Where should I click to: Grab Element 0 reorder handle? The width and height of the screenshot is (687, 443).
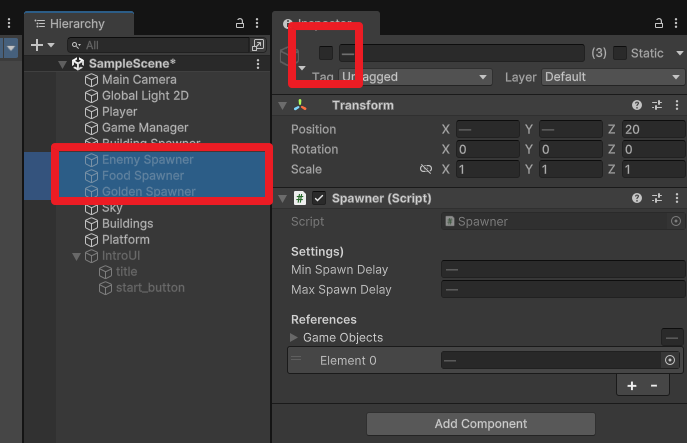(296, 358)
